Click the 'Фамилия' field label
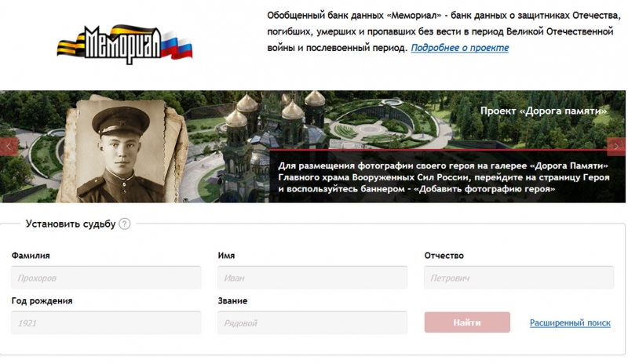The image size is (628, 364). point(31,256)
